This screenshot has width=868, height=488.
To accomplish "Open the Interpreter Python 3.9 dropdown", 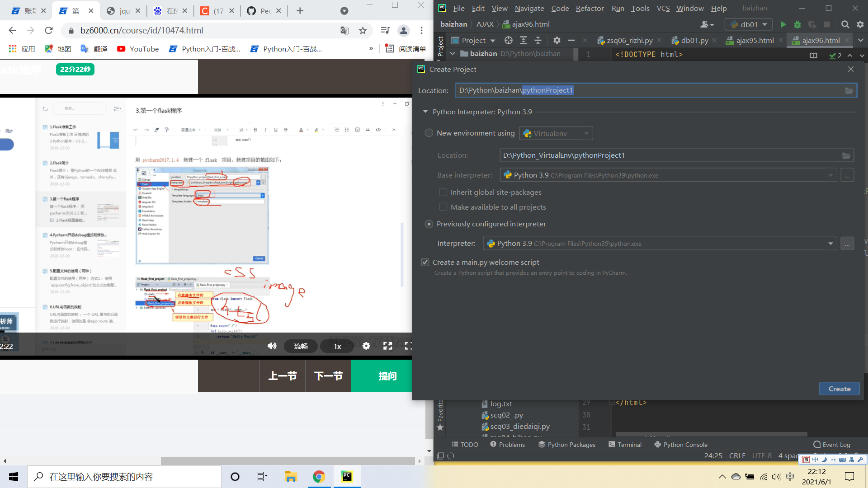I will pos(660,244).
